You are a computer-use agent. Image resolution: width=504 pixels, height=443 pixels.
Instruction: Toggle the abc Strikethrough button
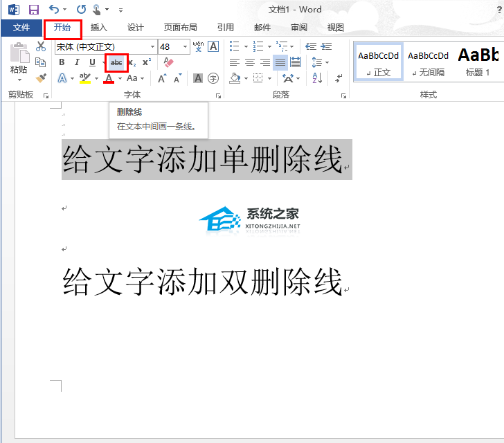pyautogui.click(x=116, y=62)
